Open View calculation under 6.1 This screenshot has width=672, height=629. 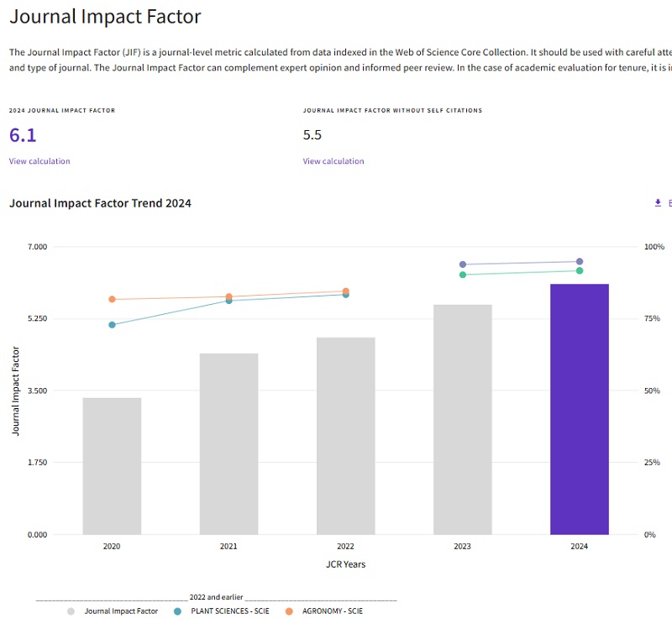coord(39,161)
